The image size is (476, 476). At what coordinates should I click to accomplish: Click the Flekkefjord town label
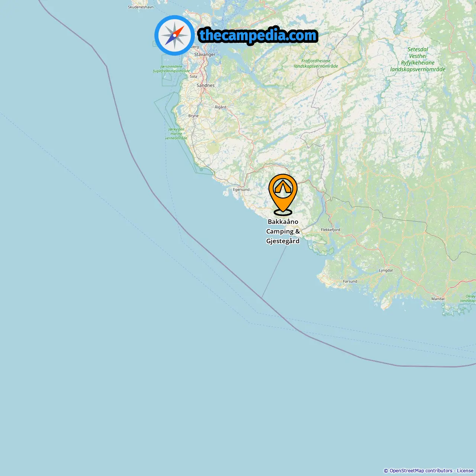[x=330, y=230]
